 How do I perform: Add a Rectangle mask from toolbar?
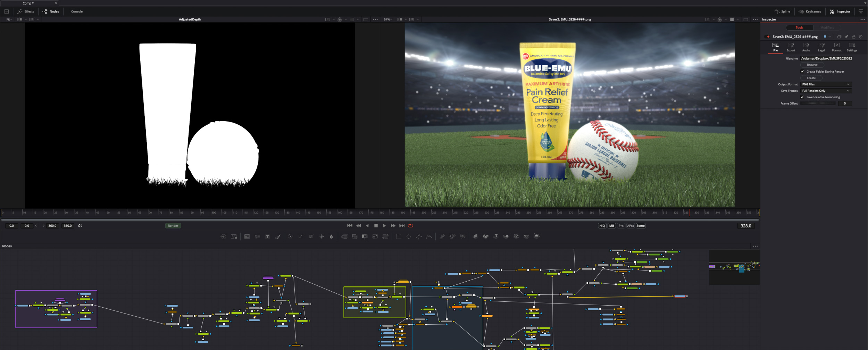tap(398, 236)
